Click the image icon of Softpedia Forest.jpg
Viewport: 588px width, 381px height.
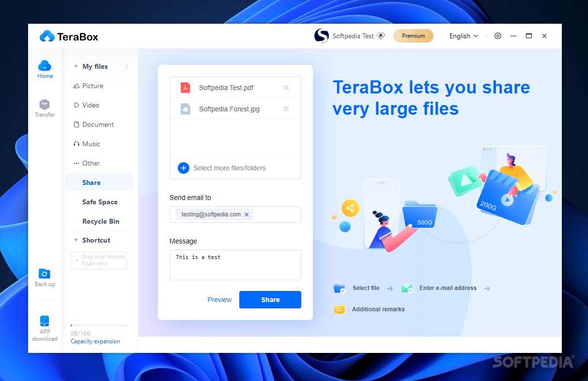click(x=186, y=109)
